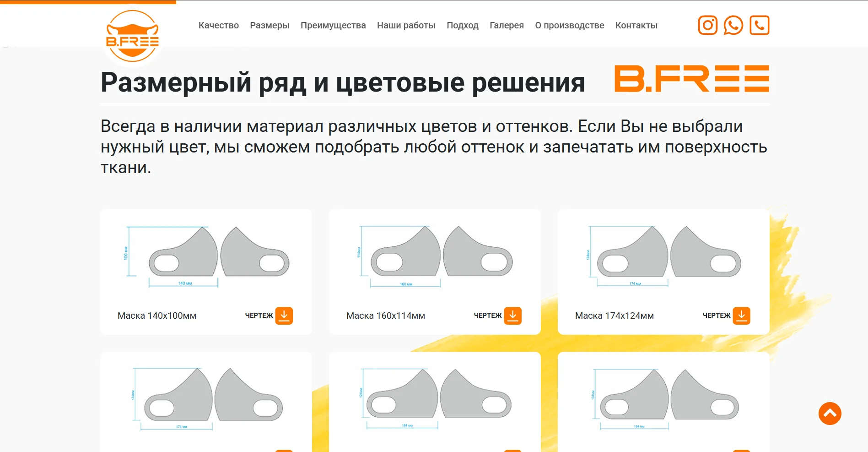Navigate to Наши работы section
The width and height of the screenshot is (868, 452).
[x=406, y=26]
